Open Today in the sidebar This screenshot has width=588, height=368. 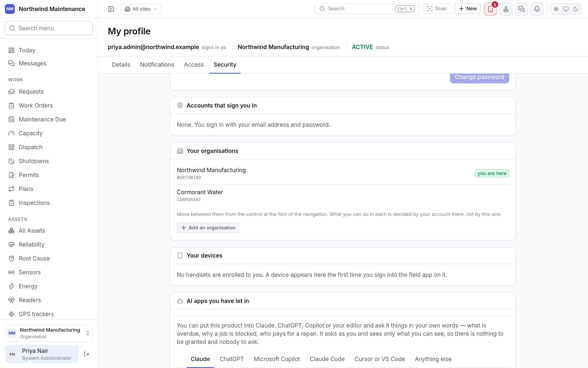click(x=49, y=50)
